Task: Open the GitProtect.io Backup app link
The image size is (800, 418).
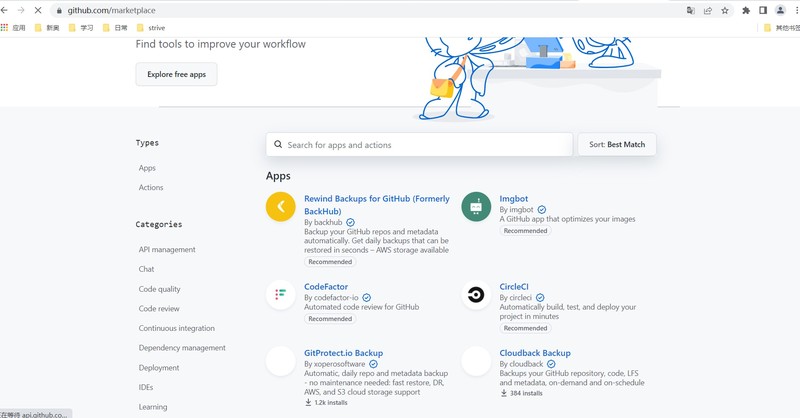Action: (343, 353)
